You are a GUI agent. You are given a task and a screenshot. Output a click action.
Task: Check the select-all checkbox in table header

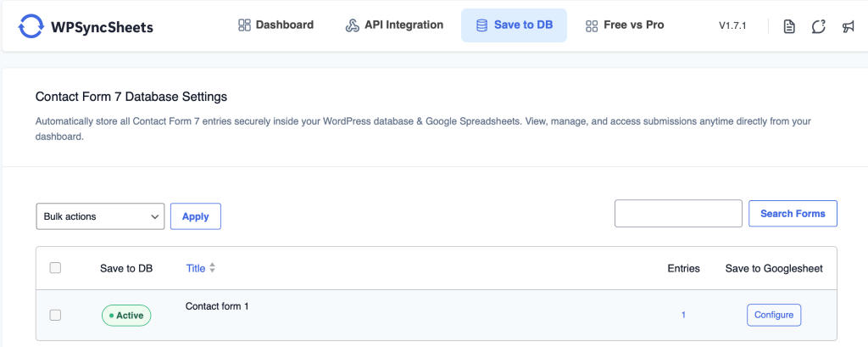(x=55, y=268)
